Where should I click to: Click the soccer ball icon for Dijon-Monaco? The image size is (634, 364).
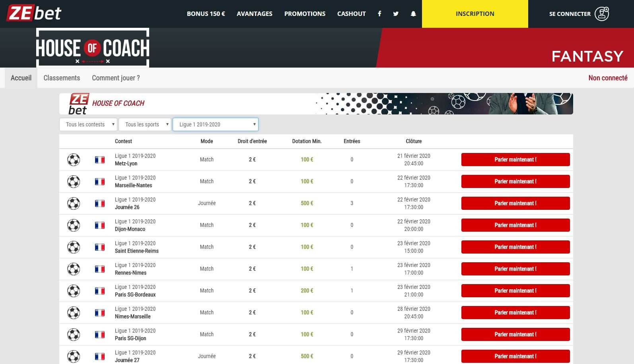(74, 225)
